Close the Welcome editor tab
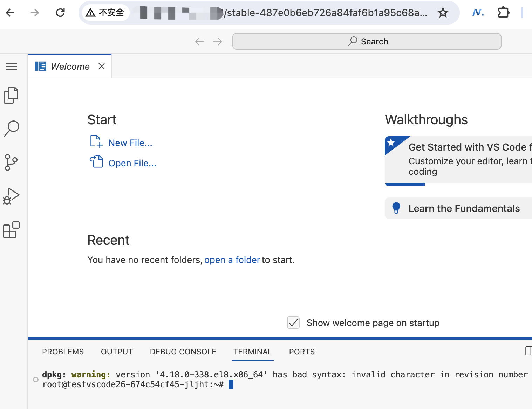 [102, 66]
